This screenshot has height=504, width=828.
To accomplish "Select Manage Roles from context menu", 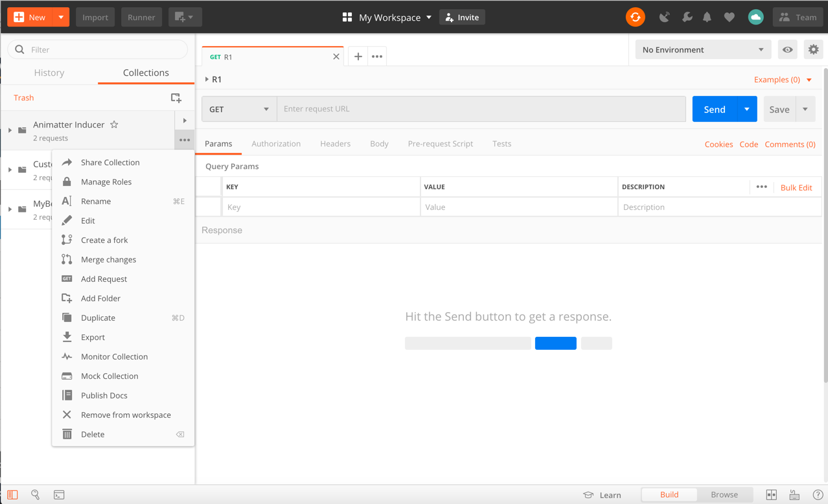I will 123,182.
